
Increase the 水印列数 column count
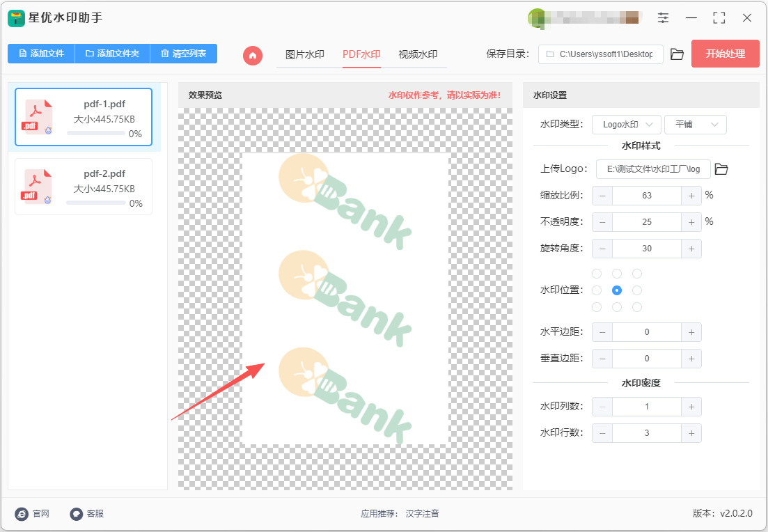point(691,407)
